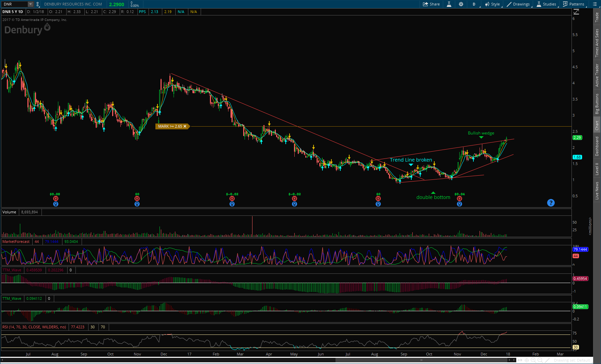This screenshot has width=601, height=364.
Task: Click the lightbulb icon under $0.08
Action: click(56, 204)
